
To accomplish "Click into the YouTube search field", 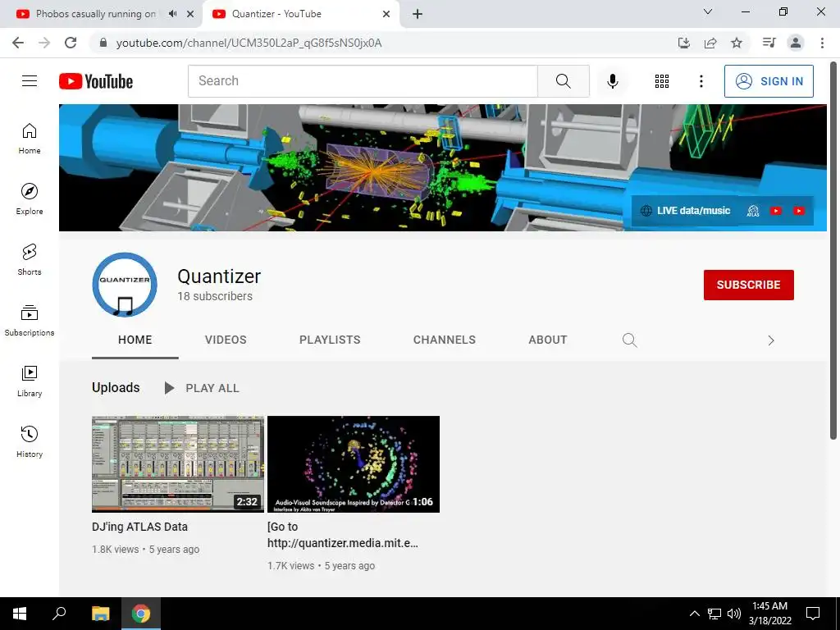I will tap(363, 81).
